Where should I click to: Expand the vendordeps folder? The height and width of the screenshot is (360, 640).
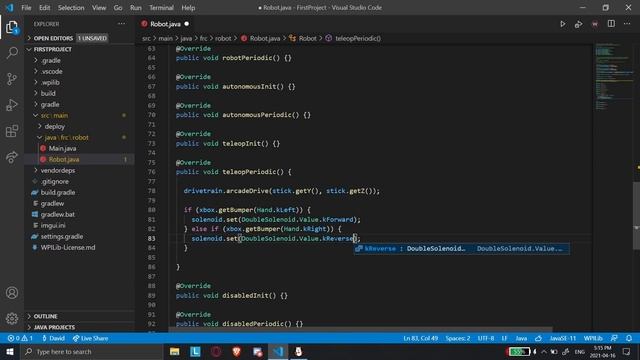(80, 170)
